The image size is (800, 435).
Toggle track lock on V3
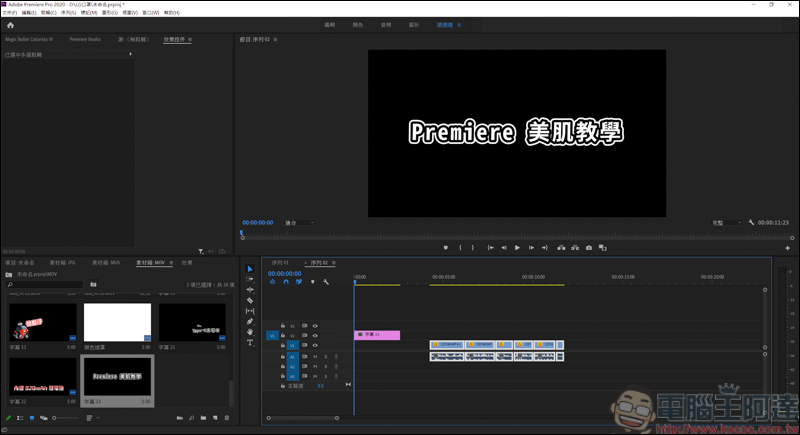(x=283, y=326)
